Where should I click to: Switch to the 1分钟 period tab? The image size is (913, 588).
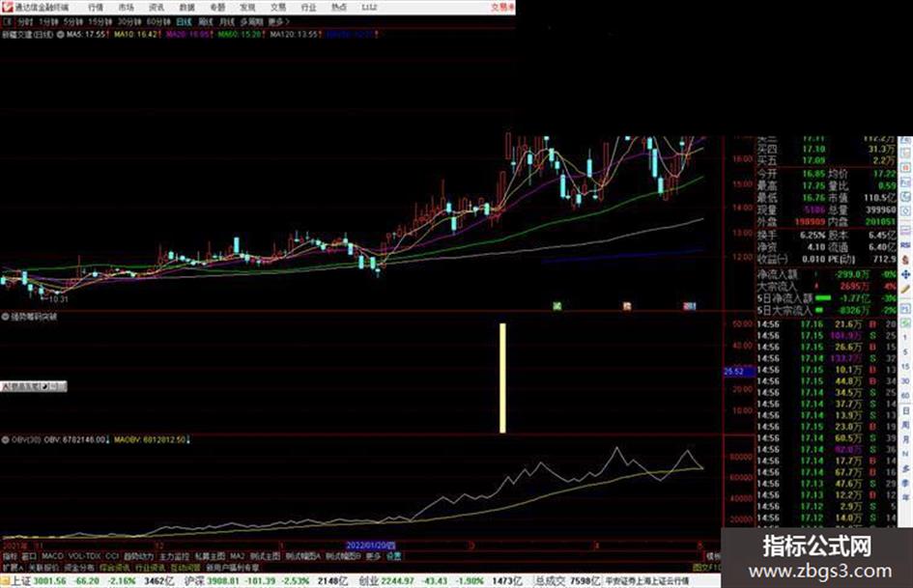[48, 21]
